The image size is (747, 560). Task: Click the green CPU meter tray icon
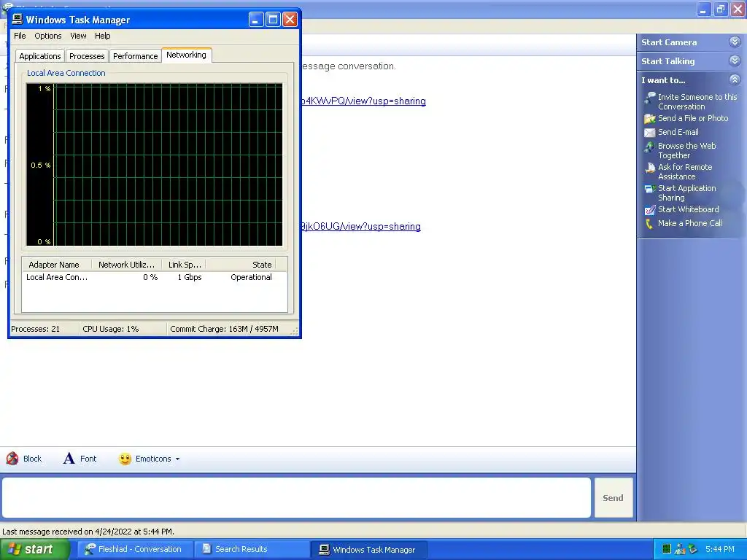pyautogui.click(x=667, y=549)
